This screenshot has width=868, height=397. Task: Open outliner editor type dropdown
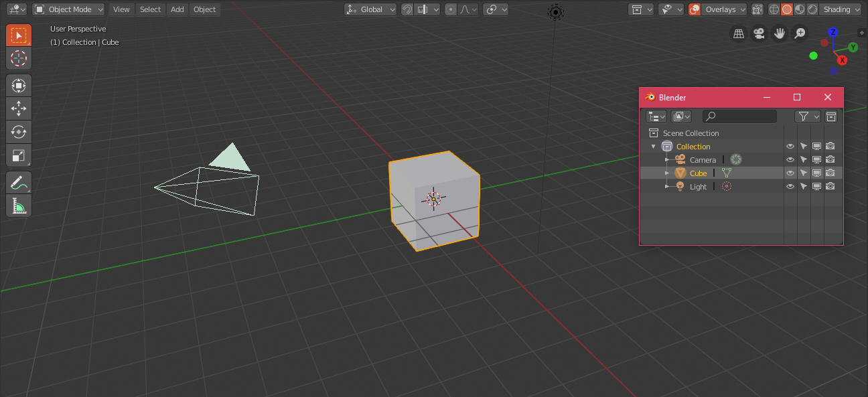click(656, 116)
